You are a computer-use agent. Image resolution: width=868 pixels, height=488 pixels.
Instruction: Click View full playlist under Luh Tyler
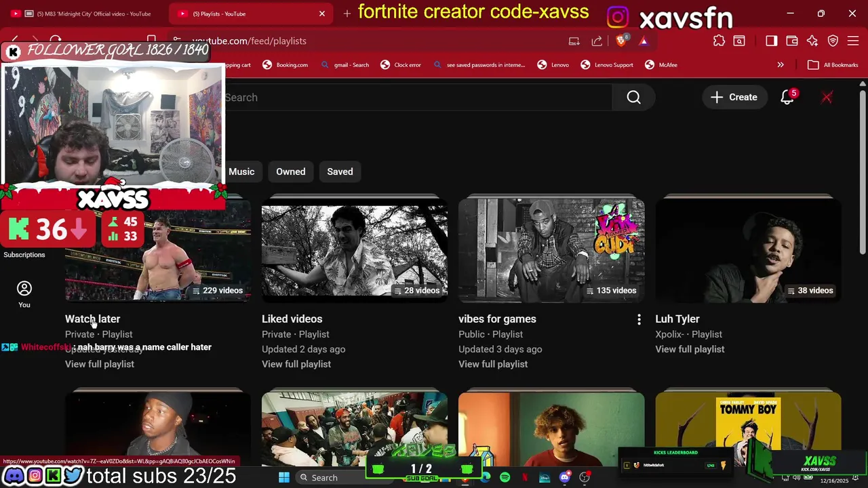click(x=690, y=349)
